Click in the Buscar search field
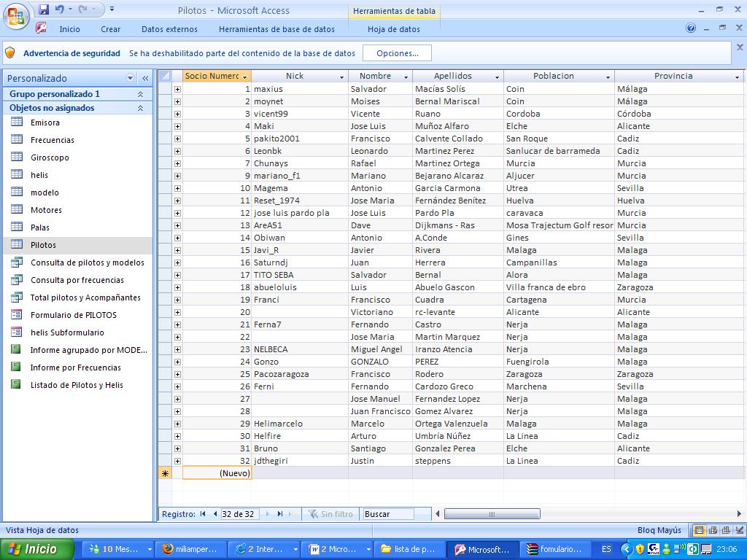The image size is (747, 560). click(x=388, y=514)
